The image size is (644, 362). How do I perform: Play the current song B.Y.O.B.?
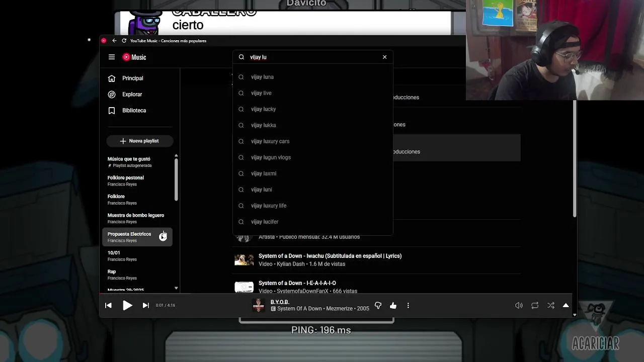[x=127, y=305]
